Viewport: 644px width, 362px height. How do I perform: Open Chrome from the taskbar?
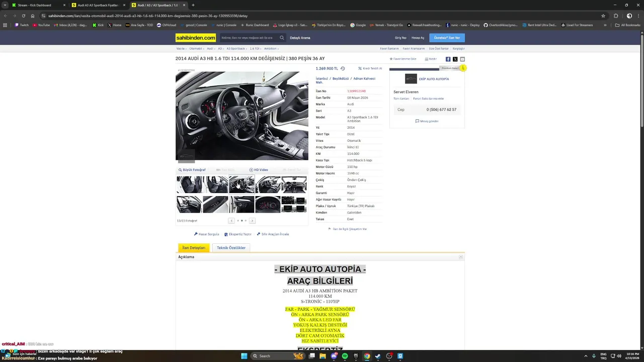(367, 356)
